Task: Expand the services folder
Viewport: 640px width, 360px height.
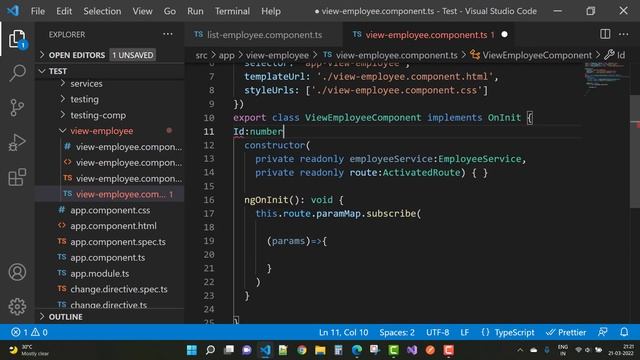Action: pos(86,84)
